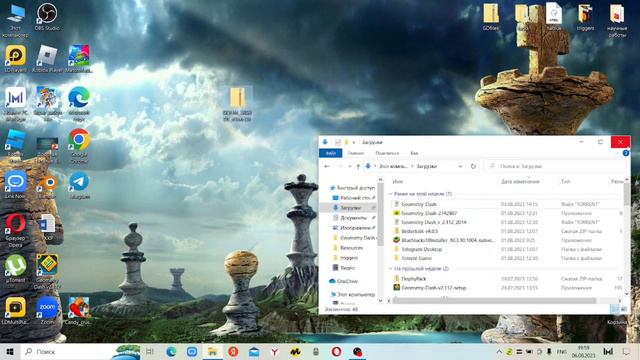
Task: Go up one folder level in Explorer
Action: [x=358, y=166]
